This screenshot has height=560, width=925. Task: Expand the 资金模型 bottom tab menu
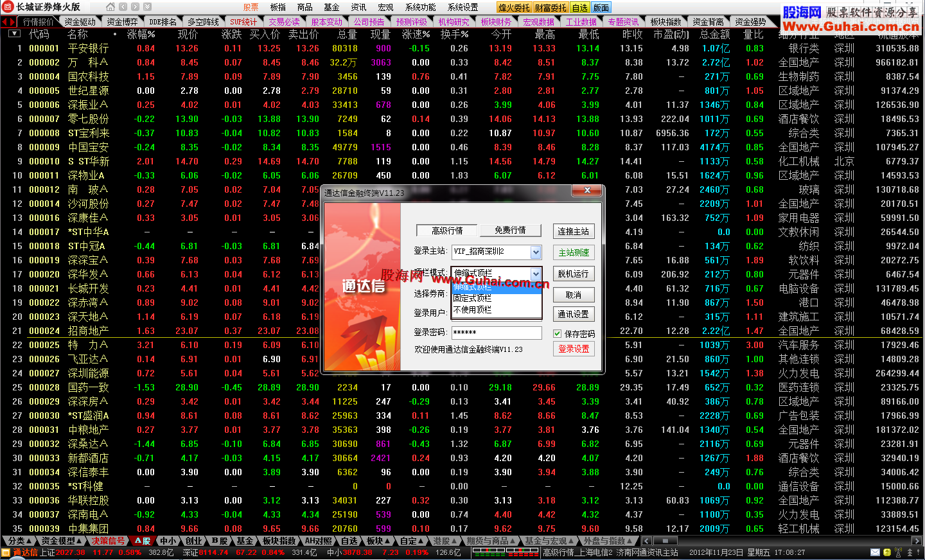point(62,541)
